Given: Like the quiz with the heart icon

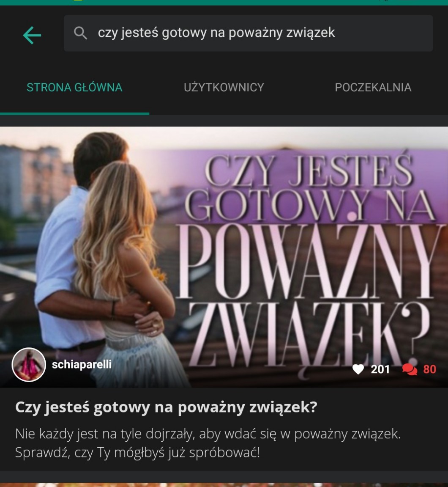Looking at the screenshot, I should click(x=358, y=369).
